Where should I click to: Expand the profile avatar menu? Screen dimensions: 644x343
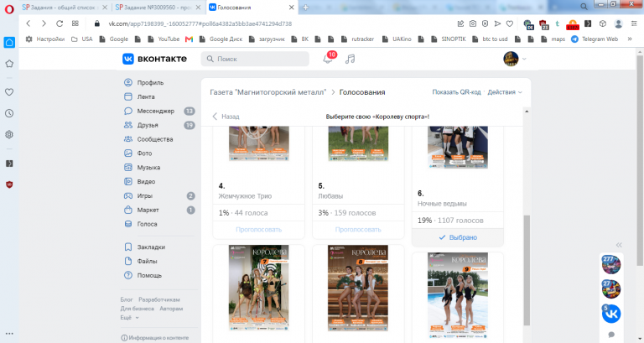pos(515,59)
